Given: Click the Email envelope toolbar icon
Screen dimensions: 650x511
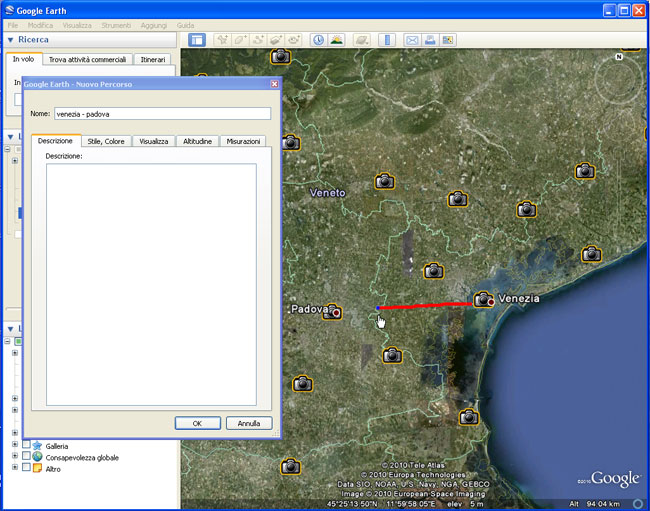Looking at the screenshot, I should pos(412,40).
